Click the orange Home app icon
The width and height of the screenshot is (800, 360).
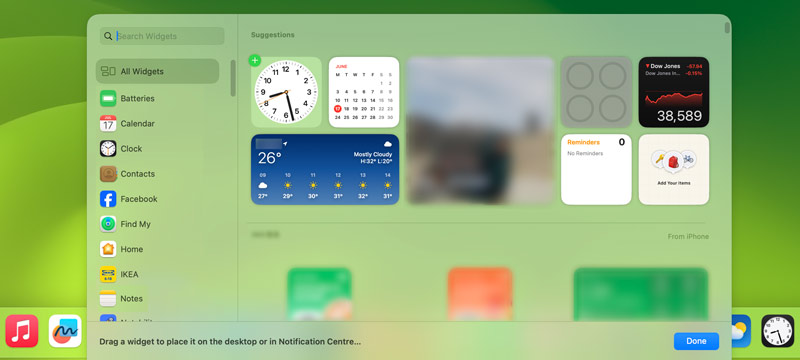[x=108, y=249]
